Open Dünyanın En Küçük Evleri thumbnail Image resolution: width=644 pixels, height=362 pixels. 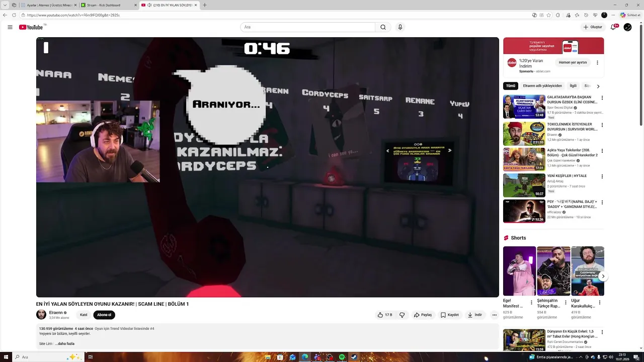coord(524,340)
